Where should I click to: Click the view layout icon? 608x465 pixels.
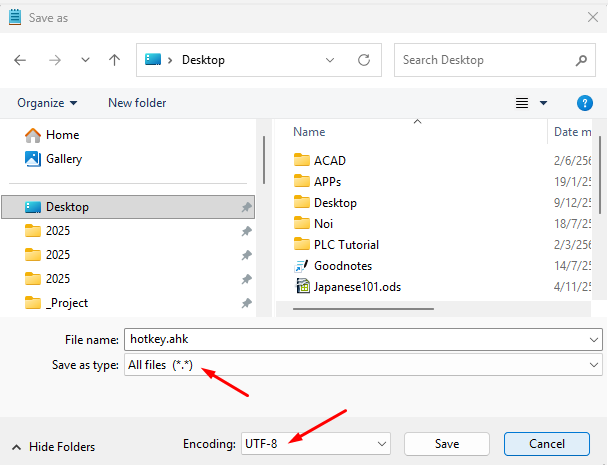(521, 103)
